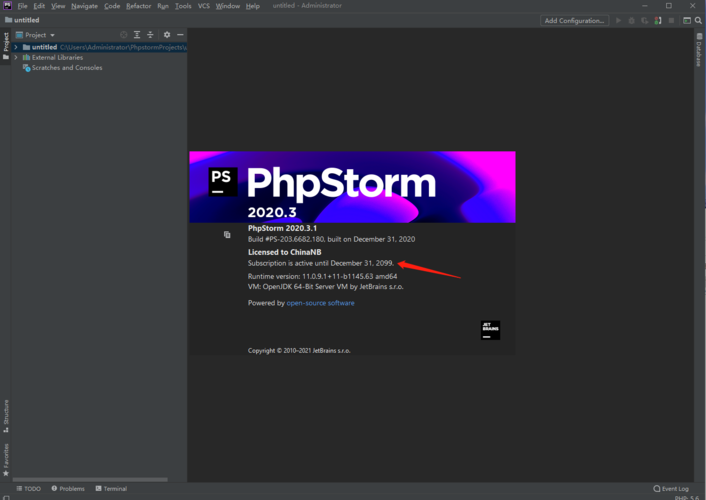Image resolution: width=706 pixels, height=500 pixels.
Task: Open Search Everywhere magnifier icon
Action: [698, 21]
